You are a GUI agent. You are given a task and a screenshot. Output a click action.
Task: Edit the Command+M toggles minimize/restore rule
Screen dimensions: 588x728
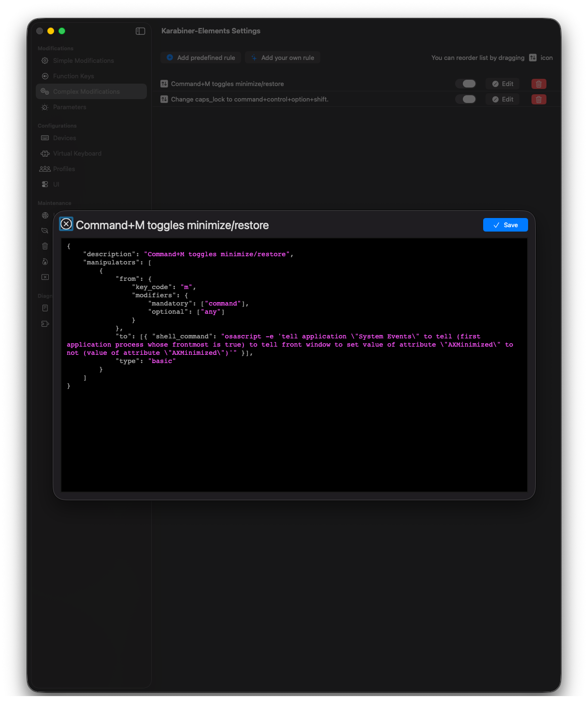502,84
